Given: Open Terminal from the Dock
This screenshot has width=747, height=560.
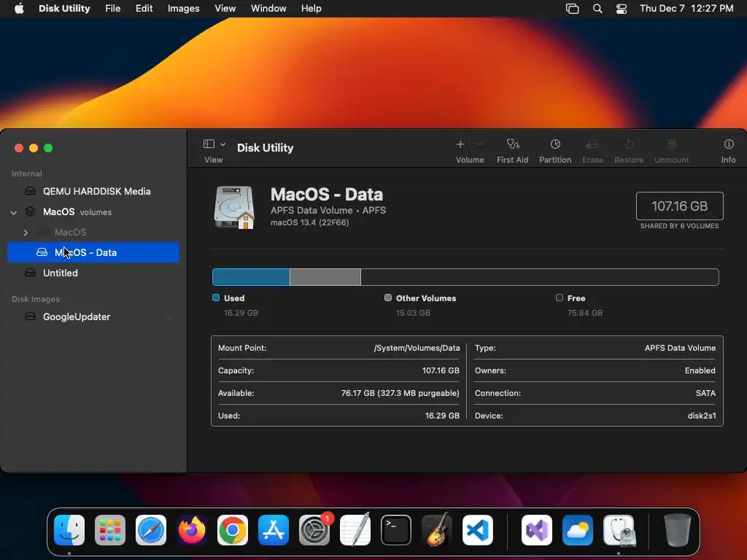Looking at the screenshot, I should (x=396, y=530).
